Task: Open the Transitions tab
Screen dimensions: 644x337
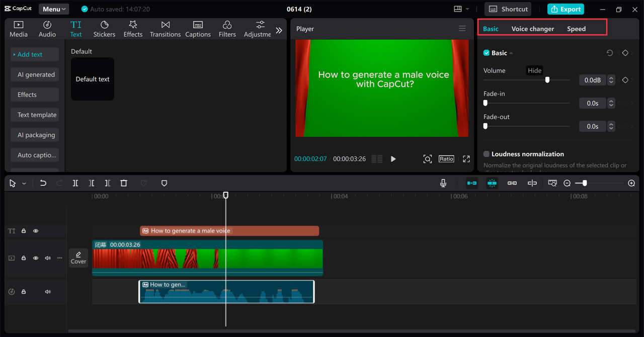Action: coord(165,29)
